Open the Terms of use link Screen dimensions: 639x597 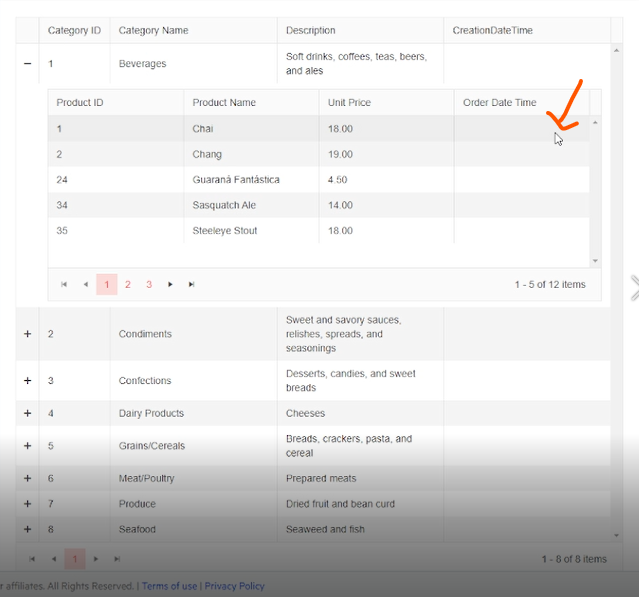tap(169, 586)
